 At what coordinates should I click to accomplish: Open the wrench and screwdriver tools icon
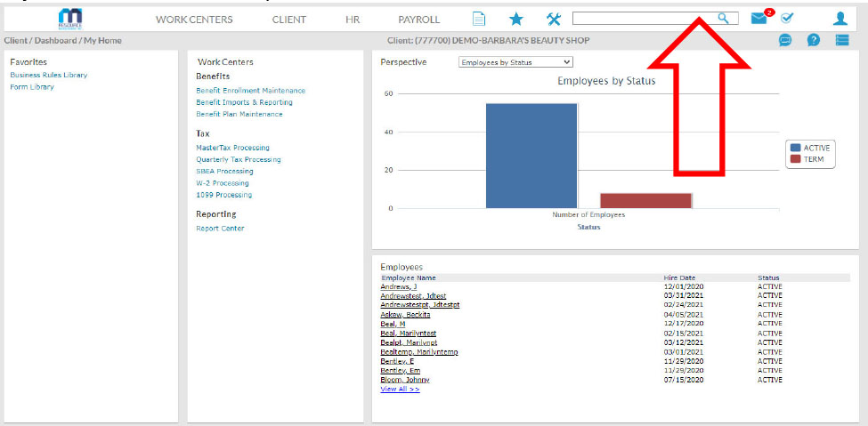pyautogui.click(x=554, y=19)
